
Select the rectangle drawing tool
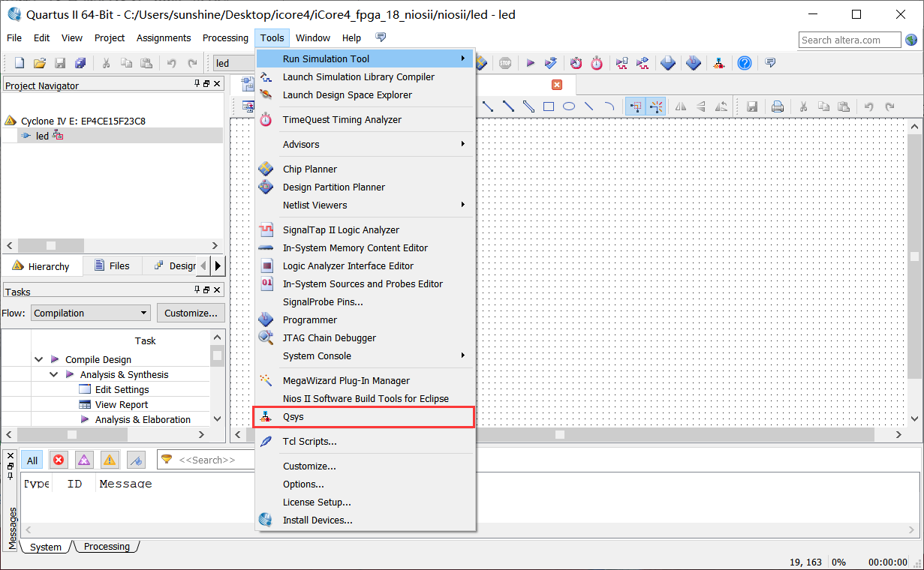click(549, 106)
